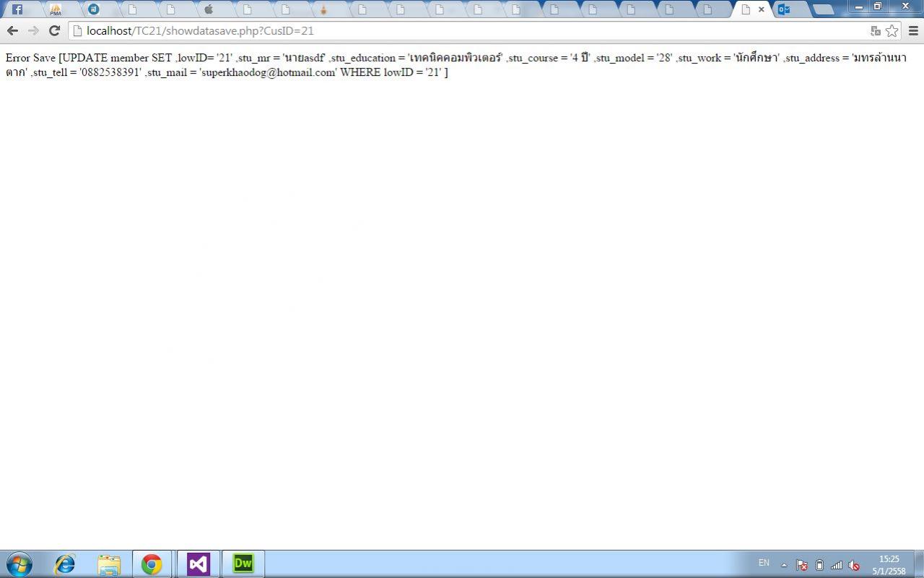Click the 'stu_model' text in the query
The height and width of the screenshot is (578, 924).
tap(621, 58)
